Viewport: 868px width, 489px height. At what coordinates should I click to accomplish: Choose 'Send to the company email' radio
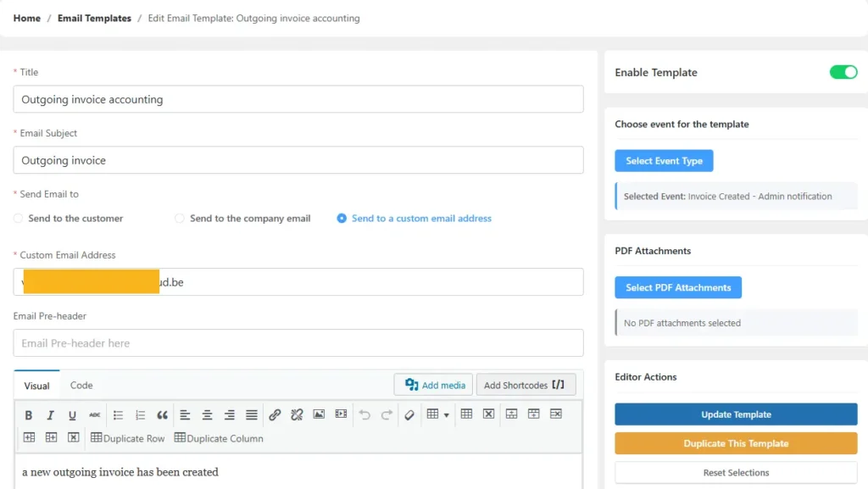tap(180, 219)
